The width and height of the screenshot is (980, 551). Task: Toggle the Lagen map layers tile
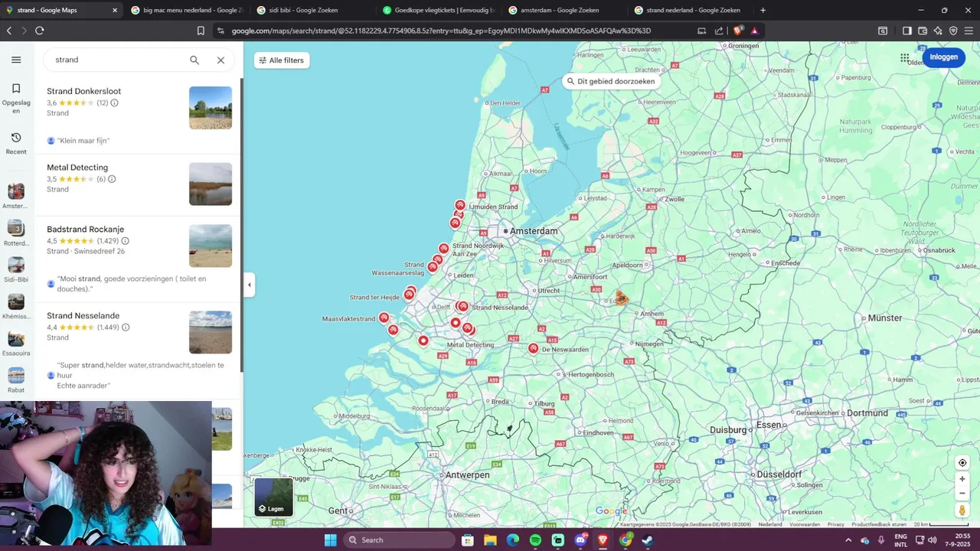273,497
